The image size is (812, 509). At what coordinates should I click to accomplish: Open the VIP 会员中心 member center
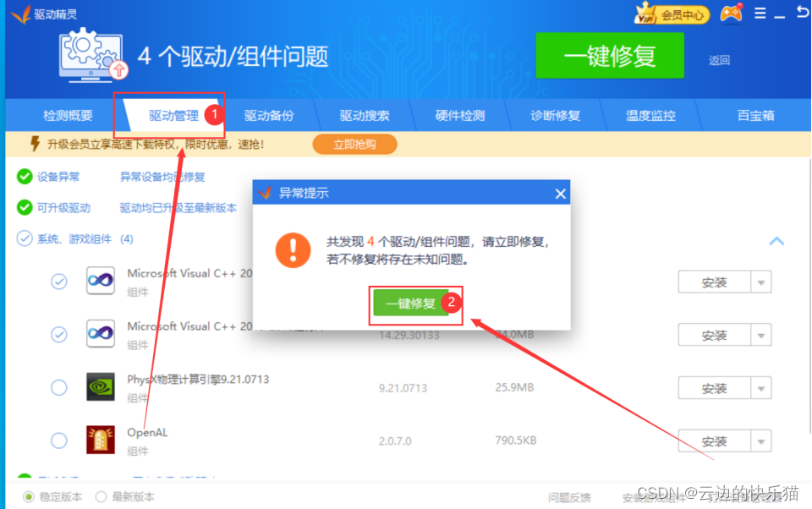pyautogui.click(x=672, y=14)
